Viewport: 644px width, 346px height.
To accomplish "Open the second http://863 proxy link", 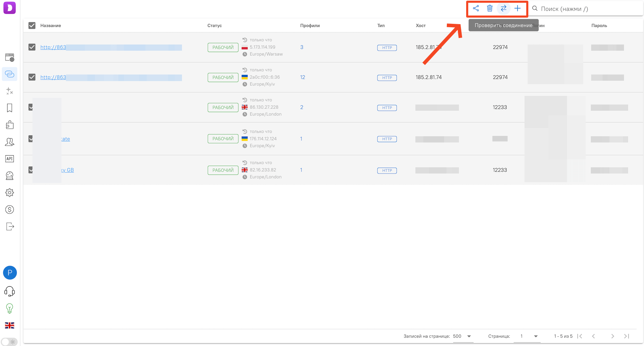I will pyautogui.click(x=53, y=77).
